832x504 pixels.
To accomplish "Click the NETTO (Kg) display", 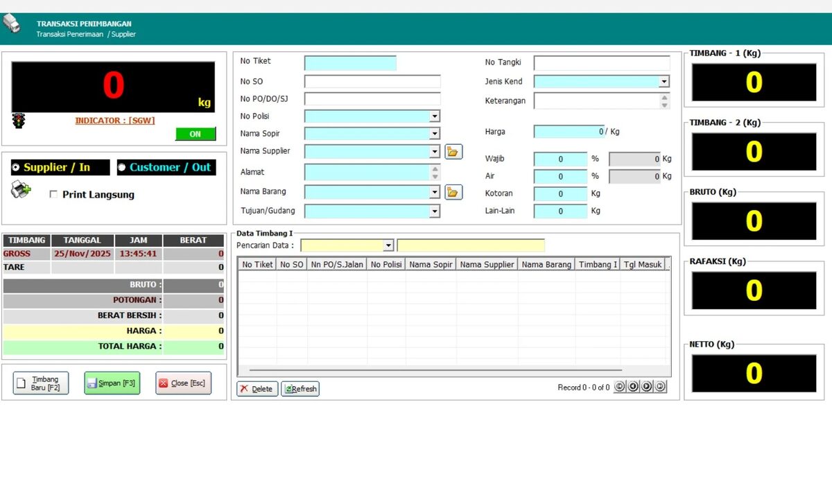I will click(754, 374).
